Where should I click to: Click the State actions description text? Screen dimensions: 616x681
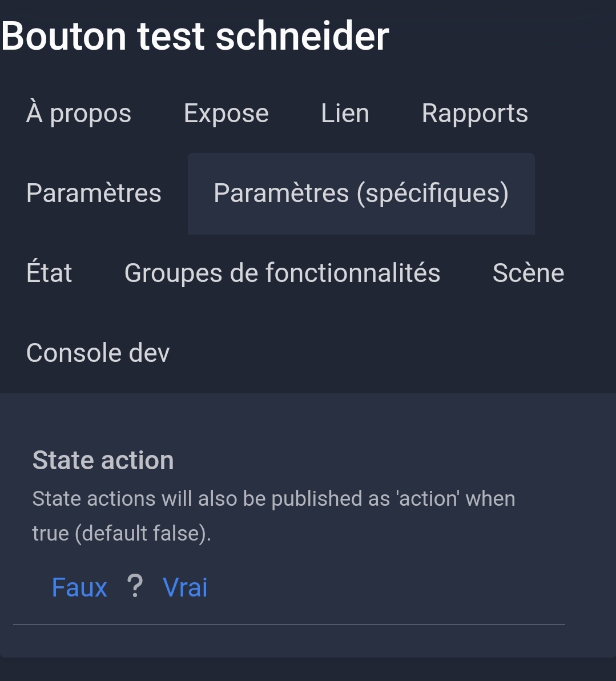[x=273, y=515]
